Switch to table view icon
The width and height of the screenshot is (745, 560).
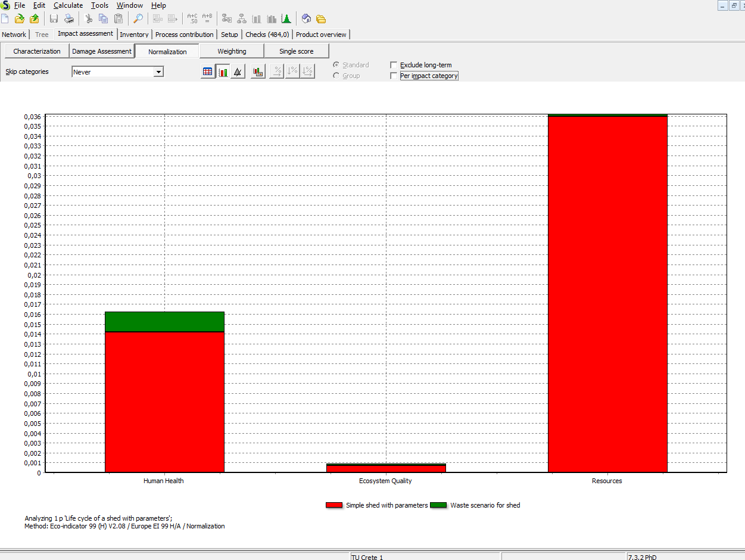pyautogui.click(x=208, y=72)
